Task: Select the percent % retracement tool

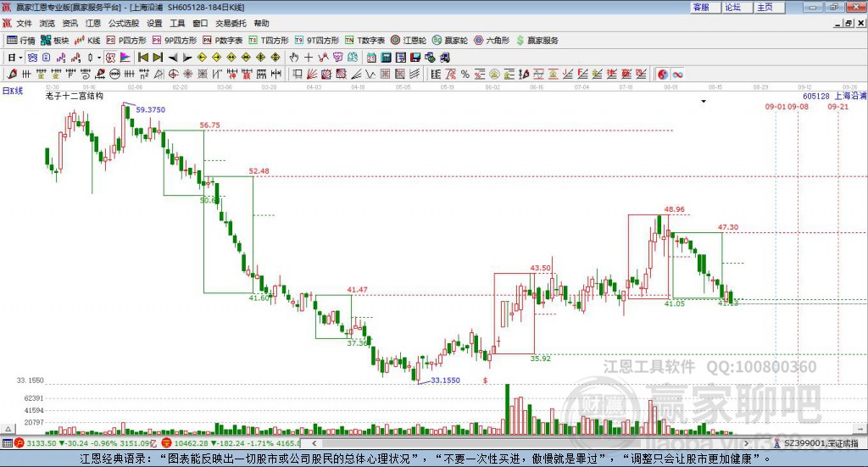Action: tap(465, 74)
